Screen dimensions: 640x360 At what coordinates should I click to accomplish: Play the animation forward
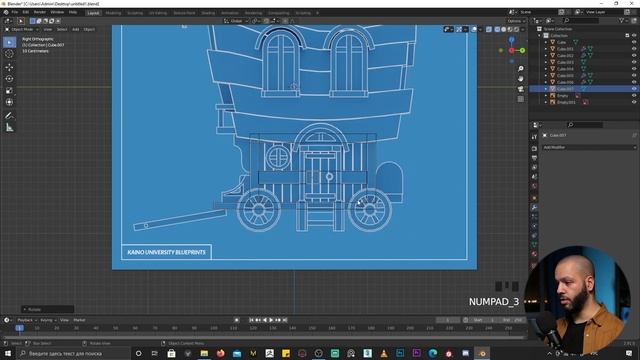point(271,320)
